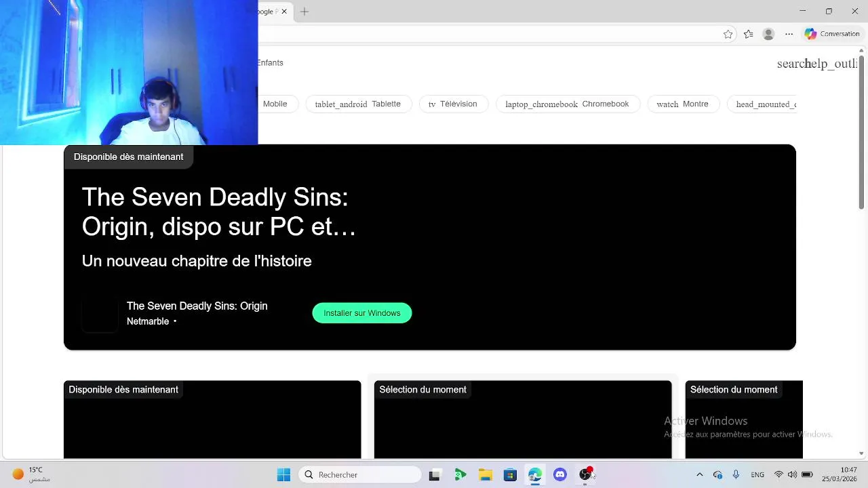Click the scrollbar down arrow
Viewport: 868px width, 488px height.
tap(861, 453)
